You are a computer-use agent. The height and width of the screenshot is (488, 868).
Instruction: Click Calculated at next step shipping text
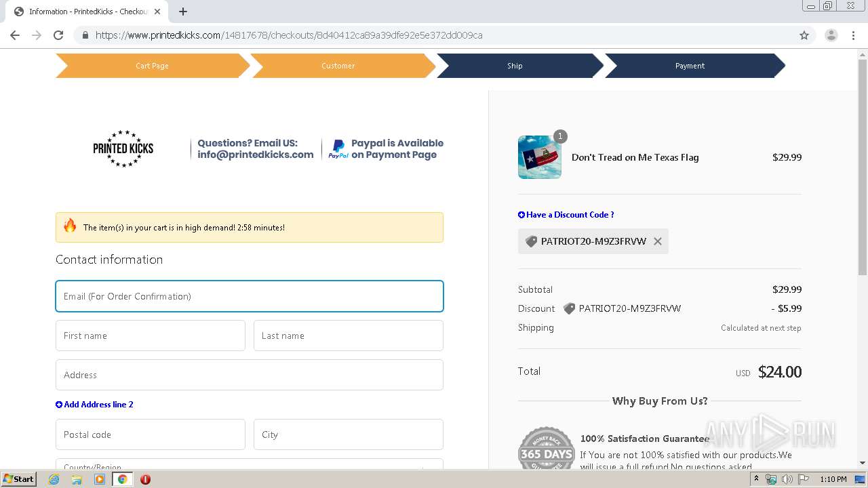(761, 328)
